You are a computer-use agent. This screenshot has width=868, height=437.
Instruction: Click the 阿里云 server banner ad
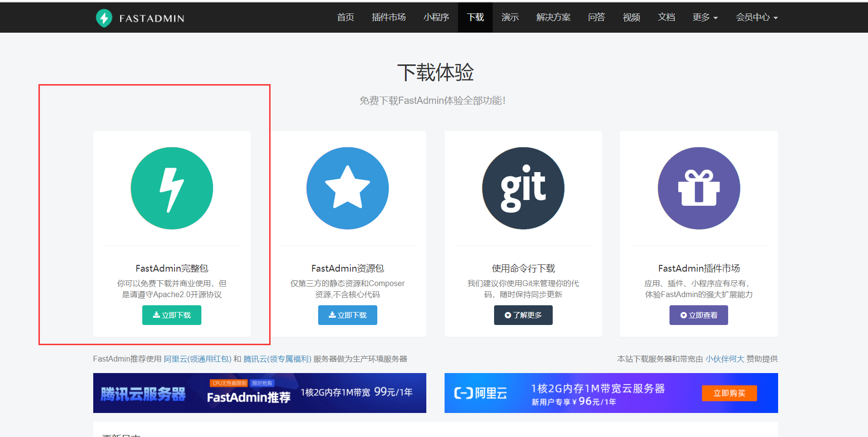coord(611,393)
